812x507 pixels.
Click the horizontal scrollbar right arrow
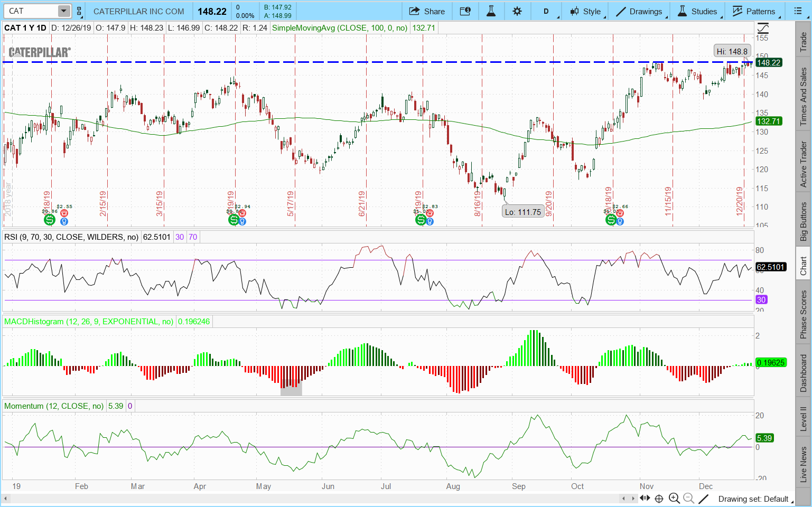(x=633, y=498)
